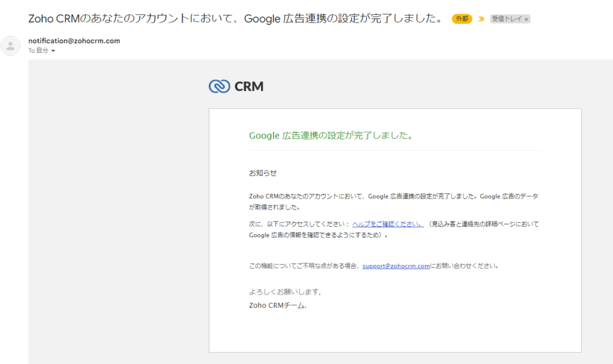Click the sender avatar icon

pos(11,45)
